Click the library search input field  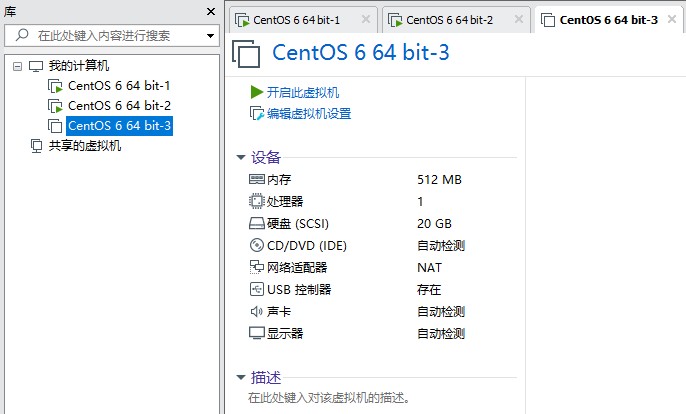click(112, 35)
